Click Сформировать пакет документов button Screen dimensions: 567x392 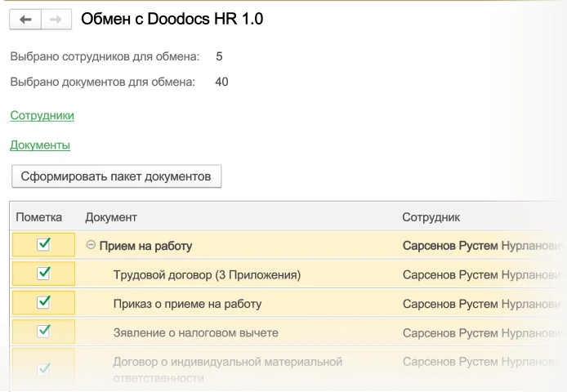pyautogui.click(x=117, y=176)
